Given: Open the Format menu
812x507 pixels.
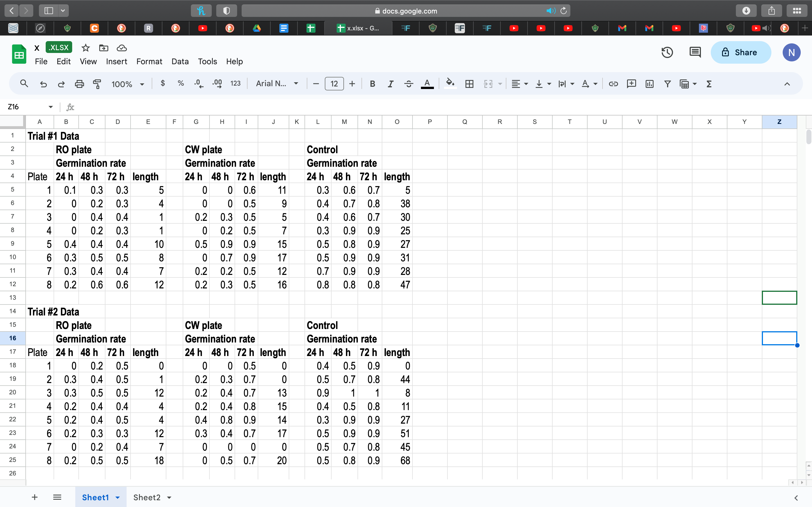Looking at the screenshot, I should click(149, 61).
